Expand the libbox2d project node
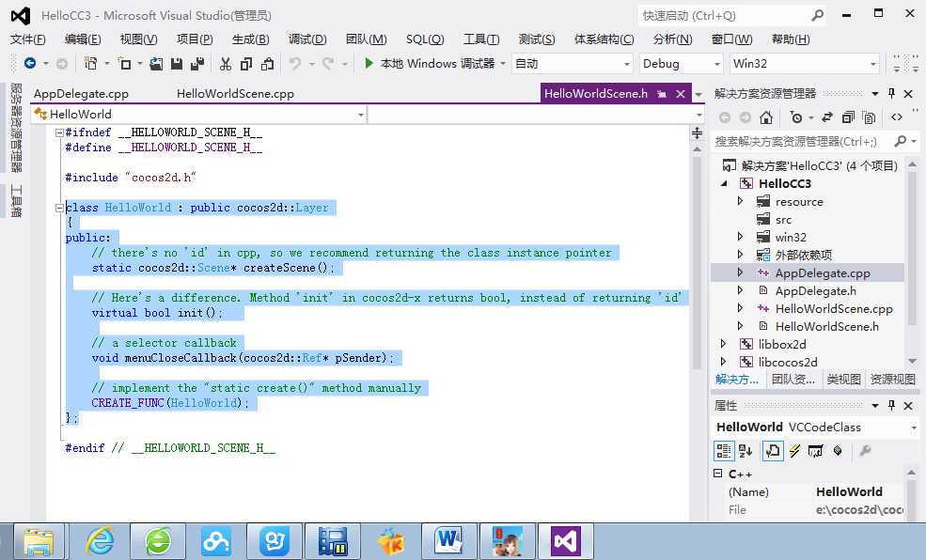Viewport: 926px width, 560px height. [723, 344]
